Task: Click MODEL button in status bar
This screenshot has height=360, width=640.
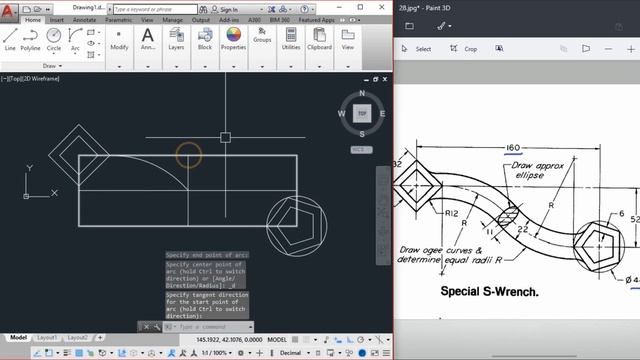Action: (277, 340)
